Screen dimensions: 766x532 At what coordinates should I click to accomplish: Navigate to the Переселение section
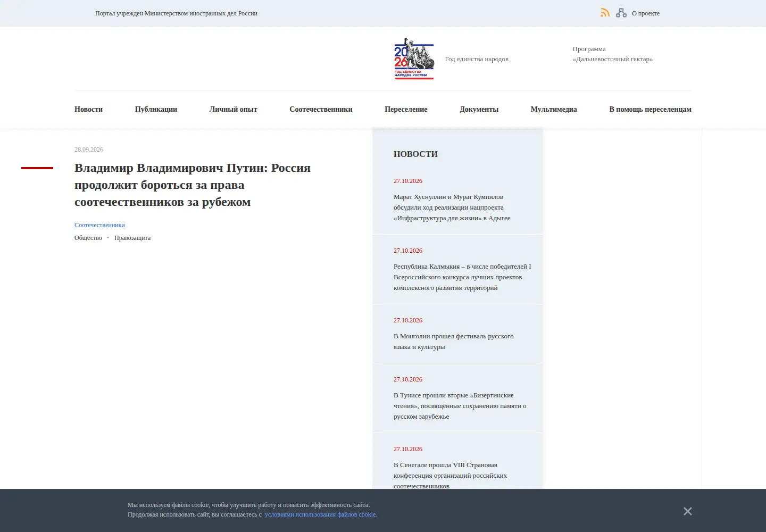coord(406,109)
